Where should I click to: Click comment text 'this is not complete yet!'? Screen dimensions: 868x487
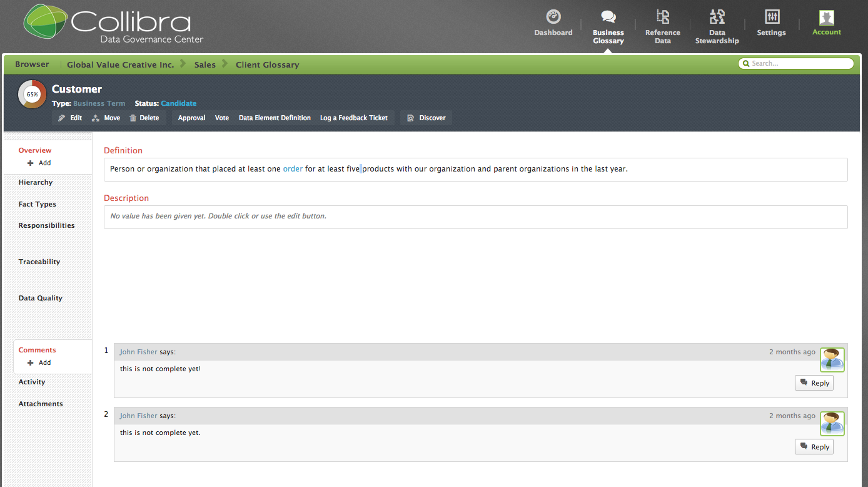tap(160, 369)
